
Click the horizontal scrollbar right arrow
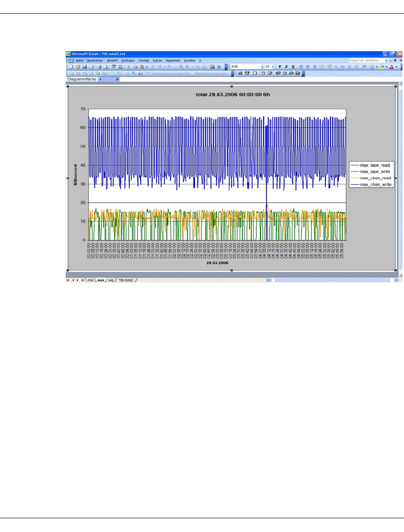[396, 280]
